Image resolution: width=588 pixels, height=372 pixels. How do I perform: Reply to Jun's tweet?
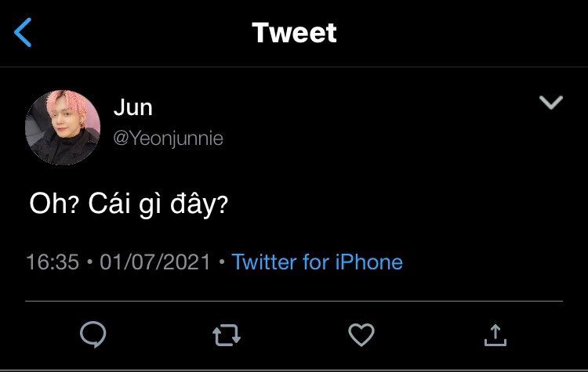93,335
